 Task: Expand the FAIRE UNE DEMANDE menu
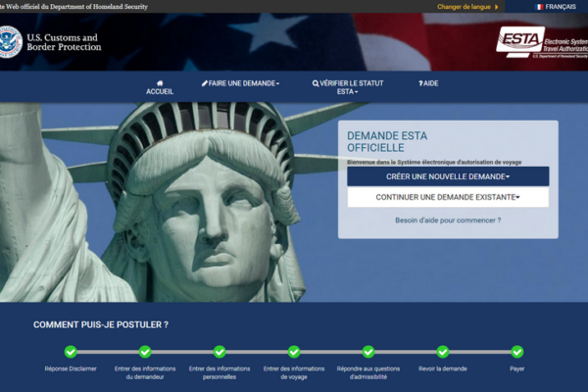click(241, 83)
